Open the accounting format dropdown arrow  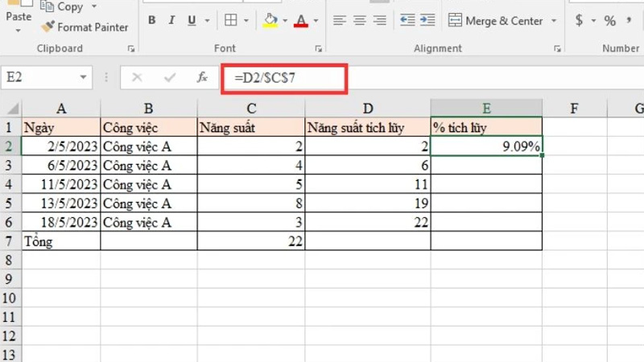pos(593,20)
